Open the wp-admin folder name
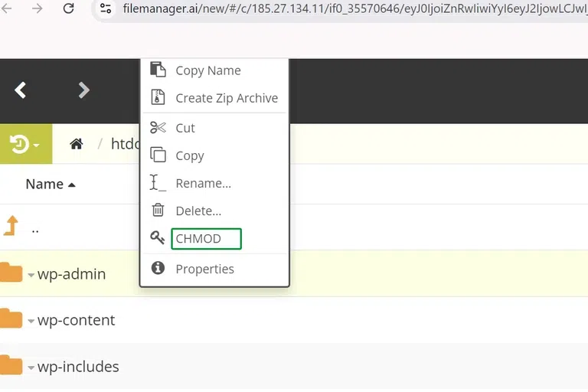 click(72, 274)
